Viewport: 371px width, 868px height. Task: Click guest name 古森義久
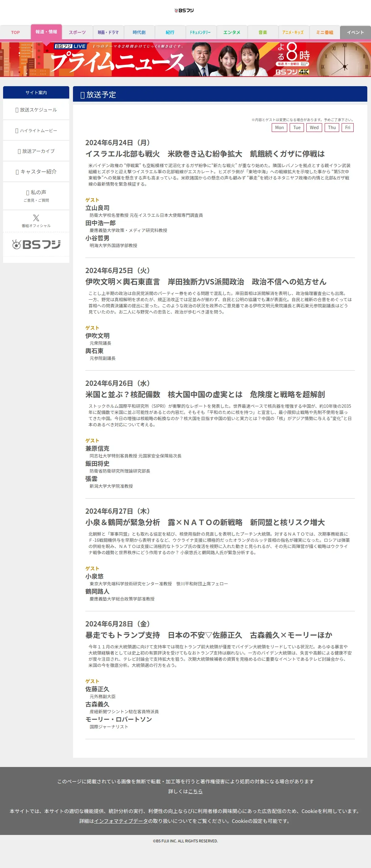click(97, 704)
